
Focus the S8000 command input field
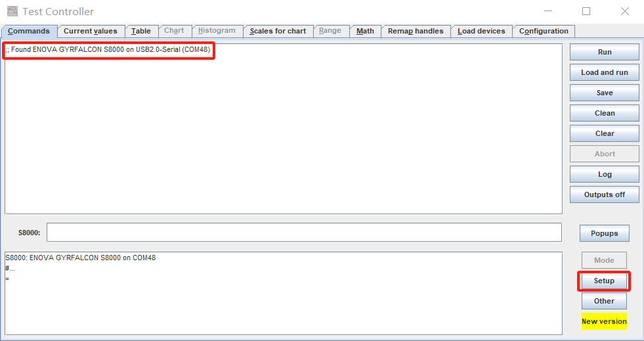coord(304,233)
